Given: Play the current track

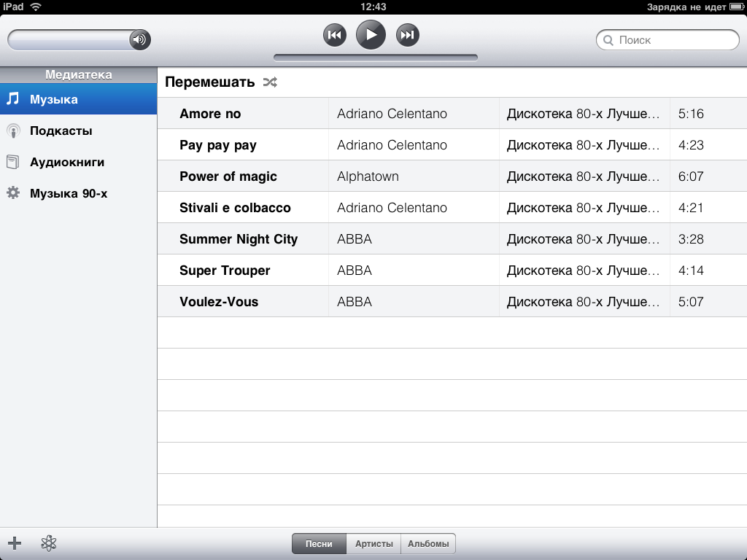Looking at the screenshot, I should click(x=371, y=35).
